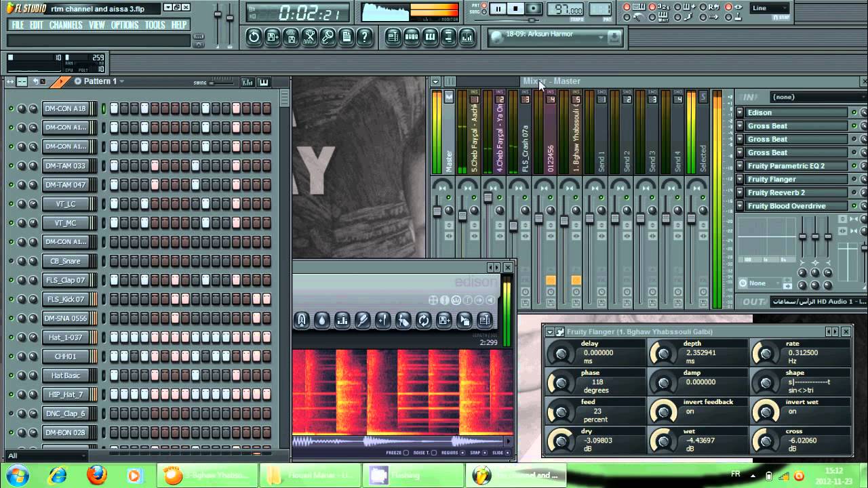Open the mixer options menu arrow
The height and width of the screenshot is (488, 868).
pyautogui.click(x=435, y=81)
